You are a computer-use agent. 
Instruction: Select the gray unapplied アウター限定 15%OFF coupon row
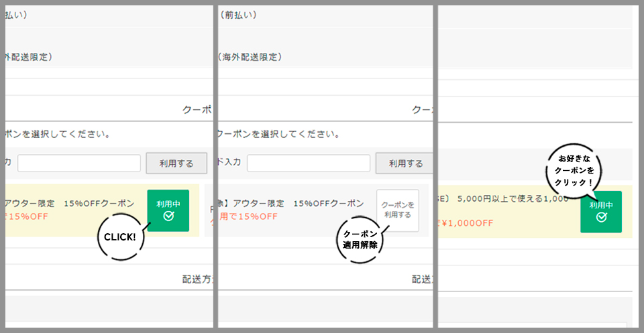pyautogui.click(x=292, y=210)
